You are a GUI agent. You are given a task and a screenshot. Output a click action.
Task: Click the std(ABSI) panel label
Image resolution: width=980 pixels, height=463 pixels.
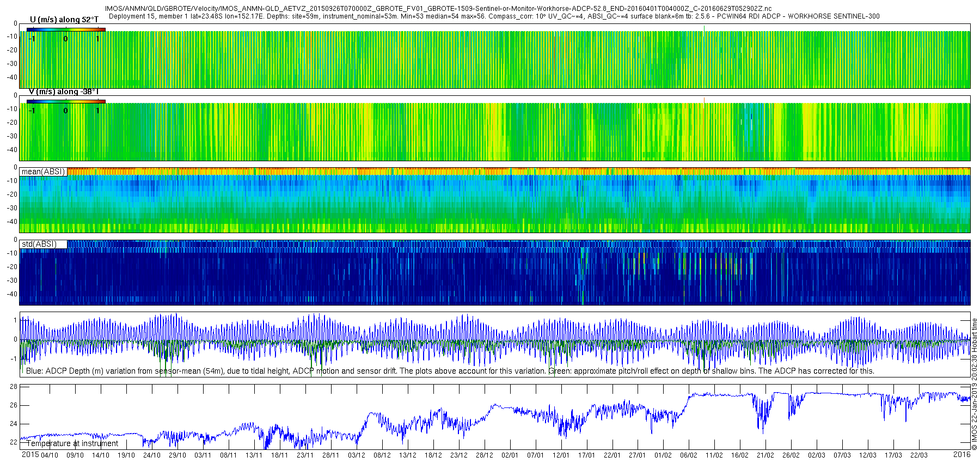point(39,244)
